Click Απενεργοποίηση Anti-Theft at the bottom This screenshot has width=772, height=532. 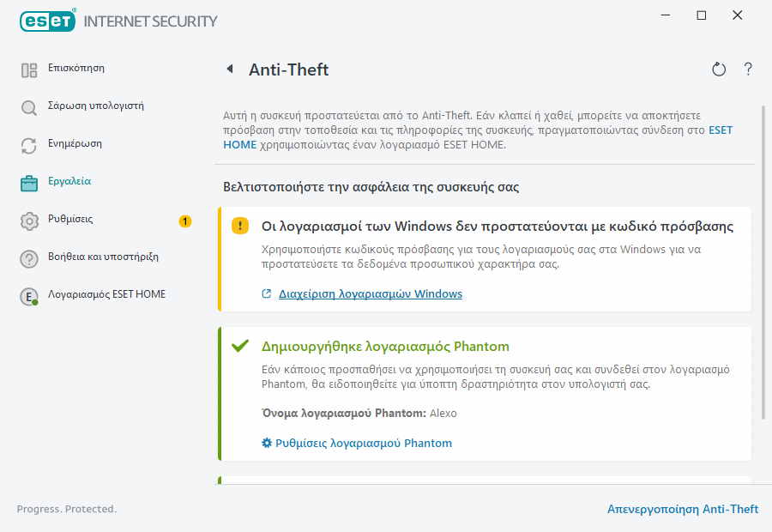(683, 509)
